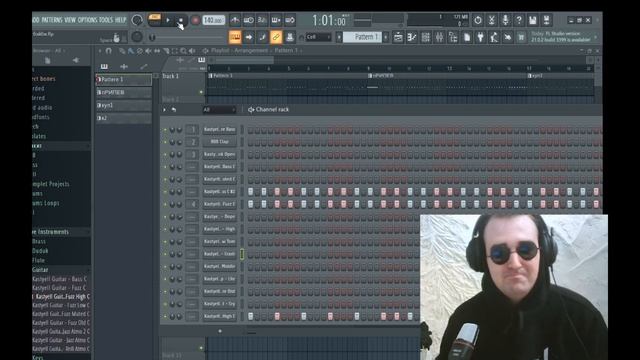Click the Play button in transport

[x=168, y=20]
